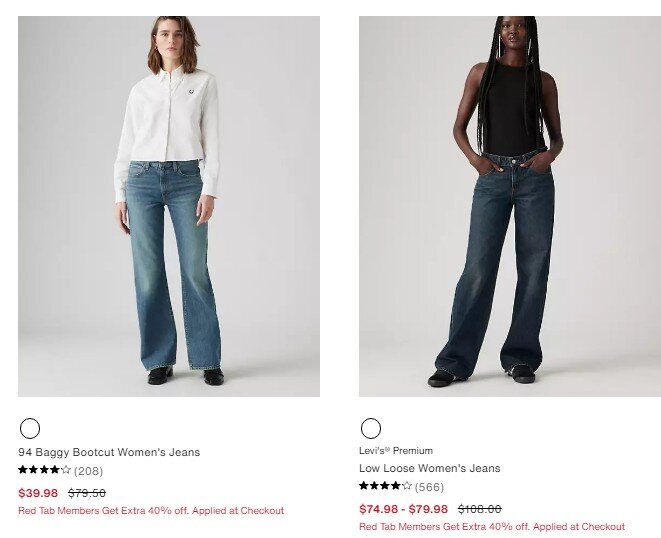Click the empty fifth star beside (566)
Viewport: 661px width, 538px height.
407,486
